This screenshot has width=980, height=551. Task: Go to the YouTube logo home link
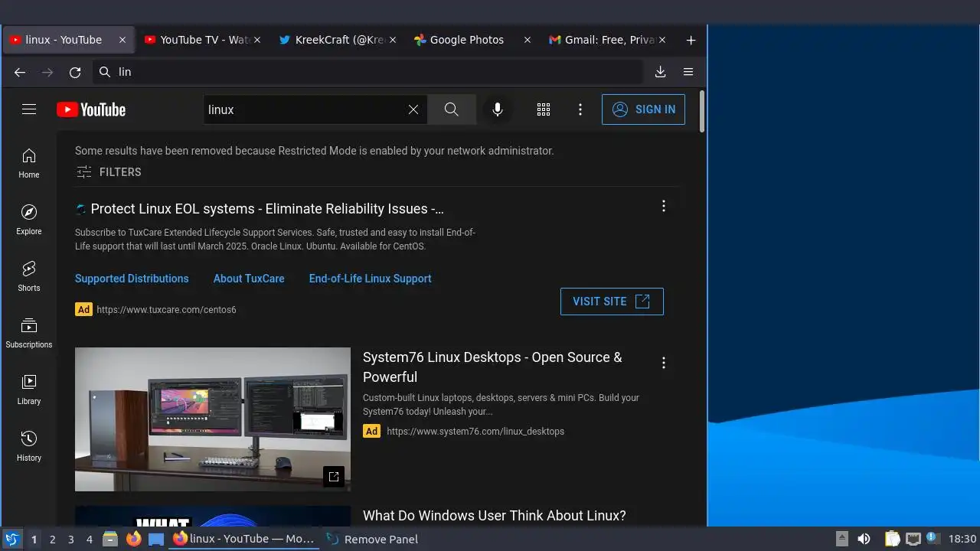tap(91, 109)
